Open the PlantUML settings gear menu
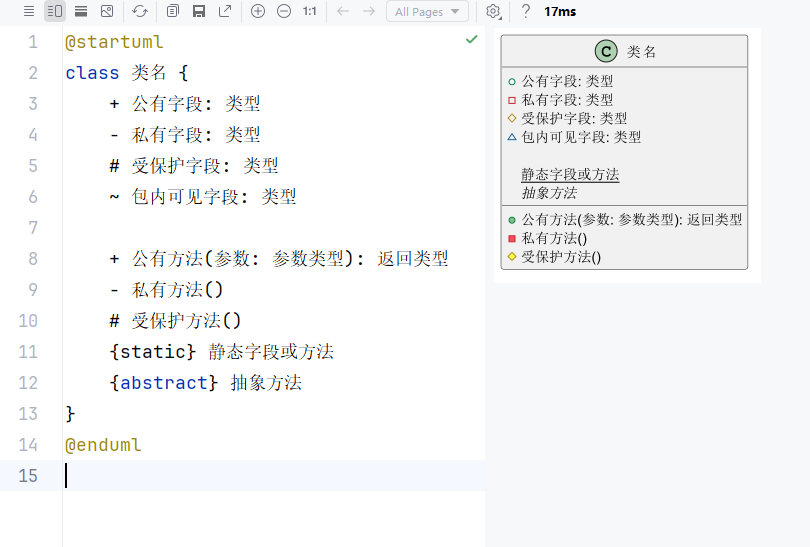Viewport: 810px width, 547px height. pos(493,11)
